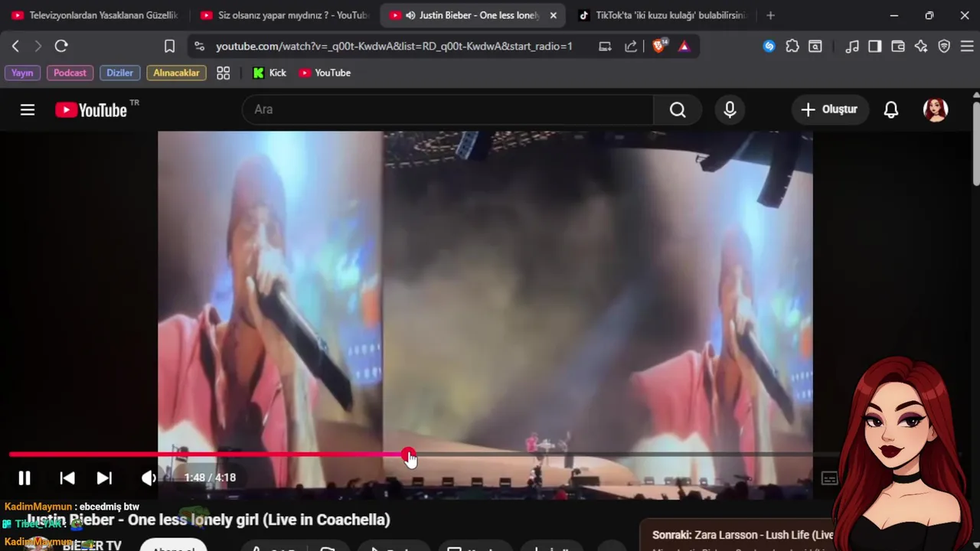Go forward in the browser
Viewport: 980px width, 551px height.
pos(38,47)
